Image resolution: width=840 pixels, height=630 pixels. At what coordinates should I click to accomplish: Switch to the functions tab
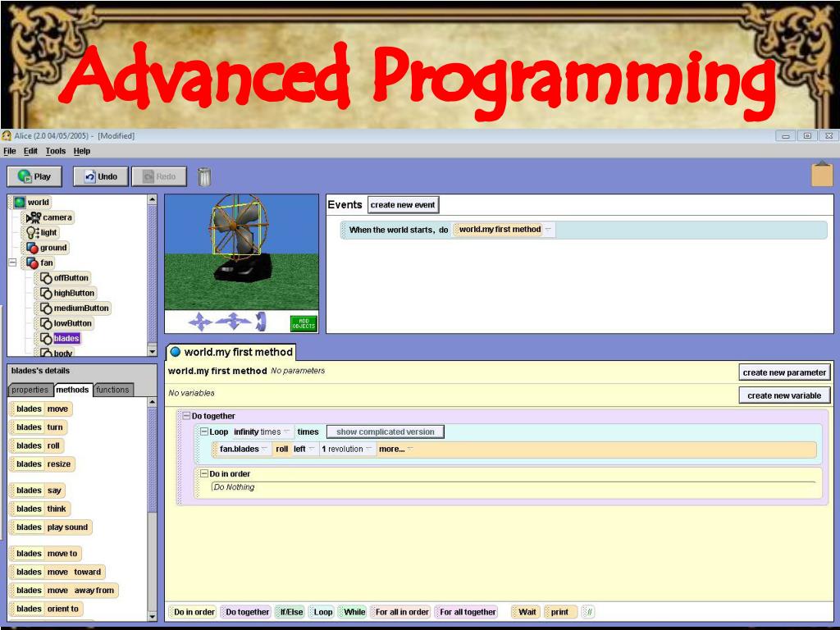coord(113,390)
